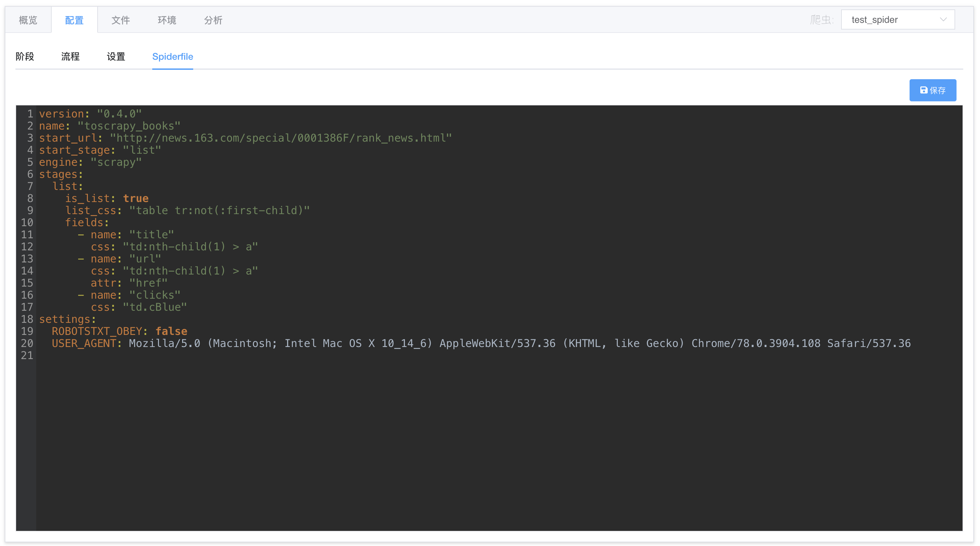Click the save disk icon on 保存 button

pyautogui.click(x=924, y=90)
